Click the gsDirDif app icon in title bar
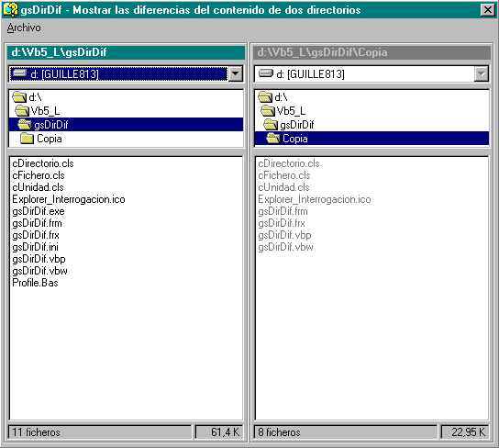499x448 pixels. (x=10, y=10)
